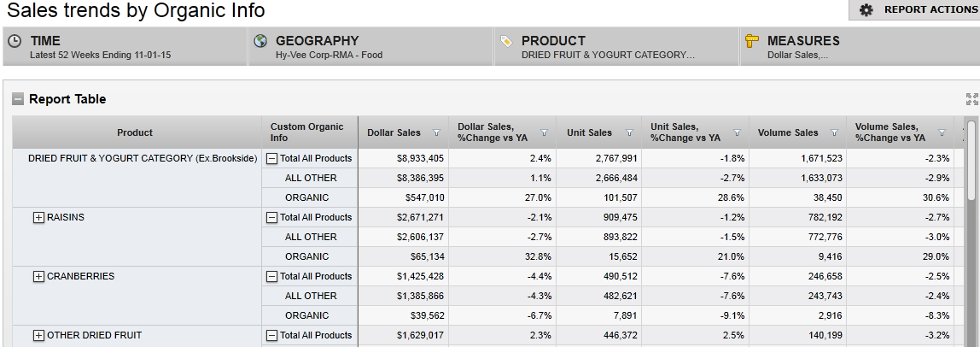980x347 pixels.
Task: Click the ruler icon beside MEASURES
Action: (752, 41)
